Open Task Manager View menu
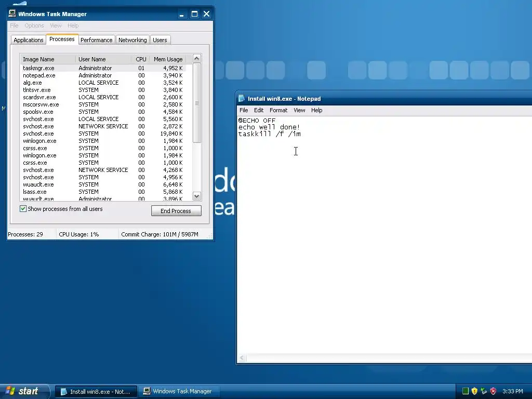Viewport: 532px width, 399px height. pyautogui.click(x=56, y=25)
